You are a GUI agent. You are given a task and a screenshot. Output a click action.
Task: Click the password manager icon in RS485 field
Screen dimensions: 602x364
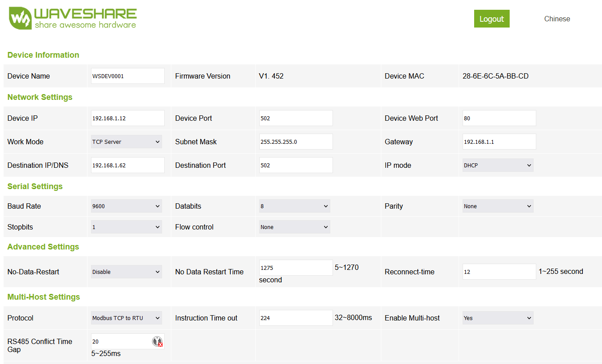pos(157,341)
